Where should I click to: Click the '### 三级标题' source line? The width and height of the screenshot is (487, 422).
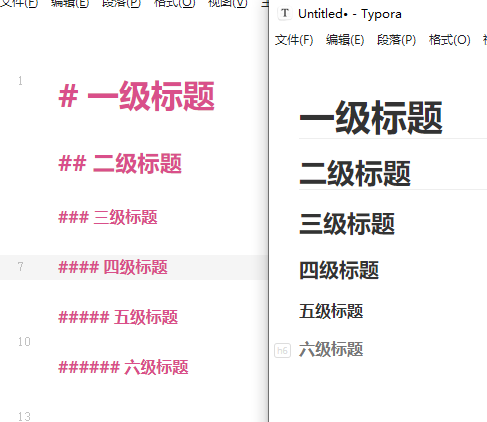108,217
